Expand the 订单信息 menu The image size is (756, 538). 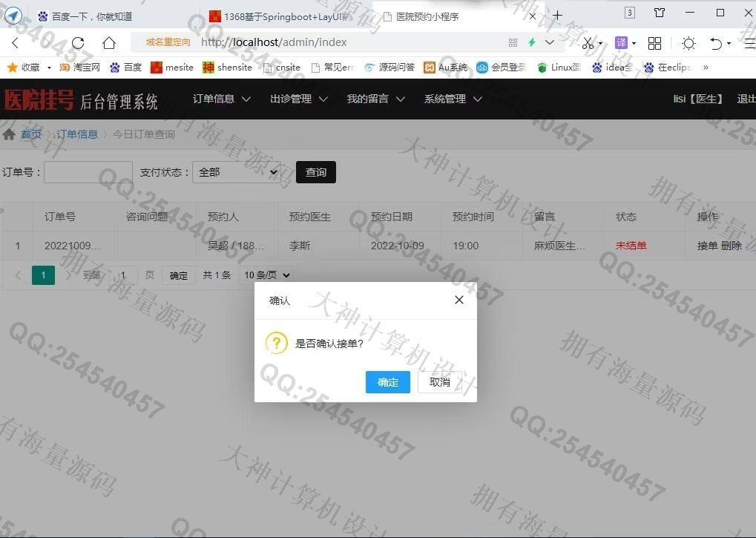click(x=221, y=99)
